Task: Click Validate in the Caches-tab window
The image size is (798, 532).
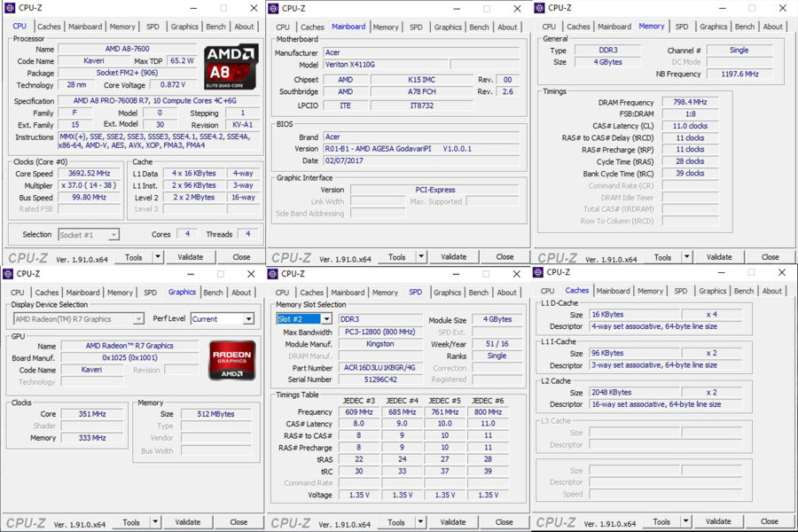Action: pyautogui.click(x=718, y=521)
